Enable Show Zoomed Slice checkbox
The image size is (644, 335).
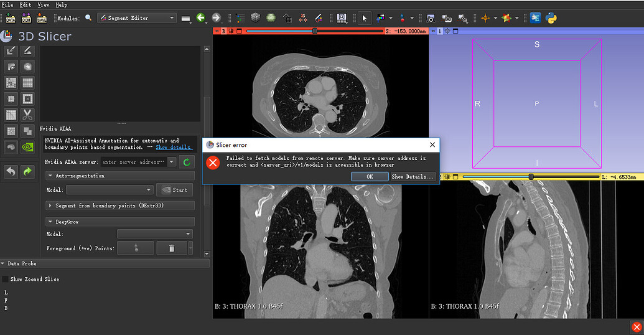pos(6,279)
